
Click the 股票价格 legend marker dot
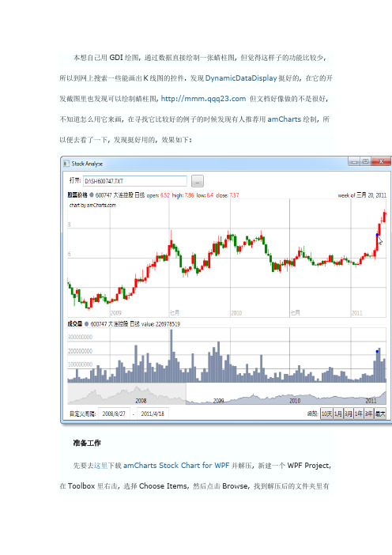click(92, 194)
